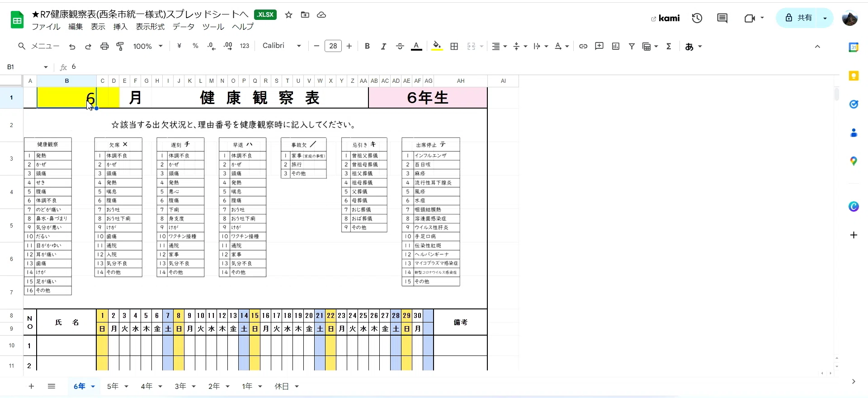Screen dimensions: 868x398
Task: Increase font size with plus button
Action: pos(349,46)
